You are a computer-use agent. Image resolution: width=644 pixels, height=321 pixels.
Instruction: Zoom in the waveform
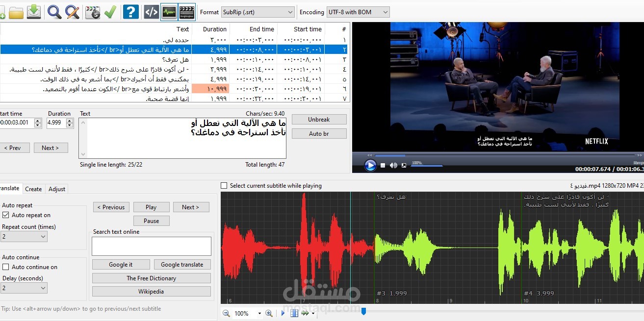tap(269, 313)
